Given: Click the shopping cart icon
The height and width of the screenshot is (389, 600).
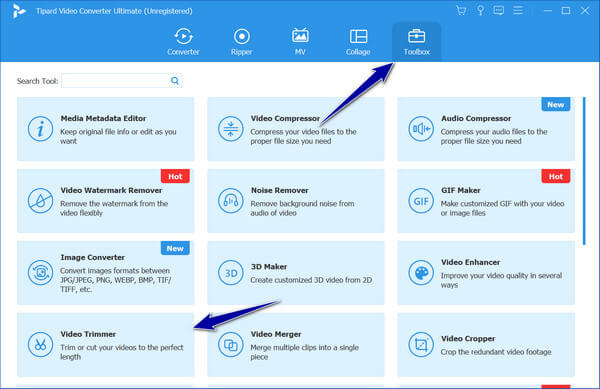Looking at the screenshot, I should coord(461,11).
